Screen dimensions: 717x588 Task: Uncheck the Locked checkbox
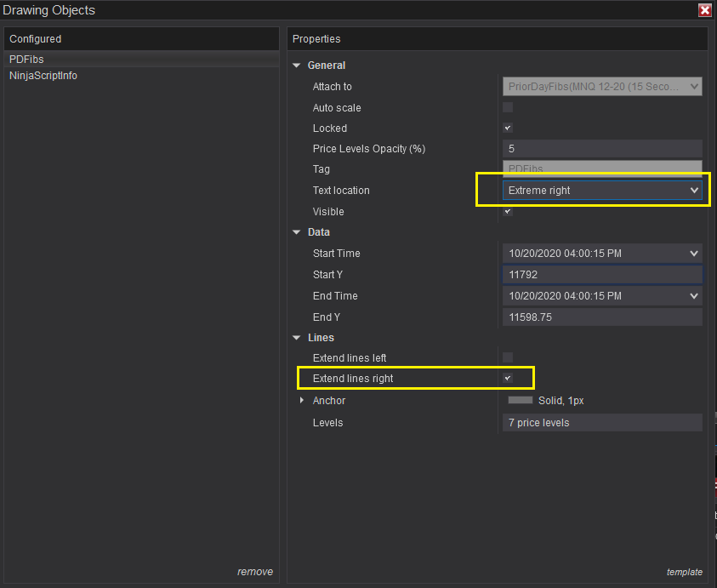(x=508, y=128)
